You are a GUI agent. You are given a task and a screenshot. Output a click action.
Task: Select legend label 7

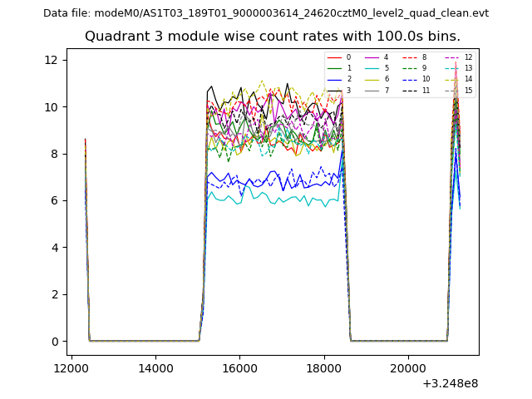[386, 90]
